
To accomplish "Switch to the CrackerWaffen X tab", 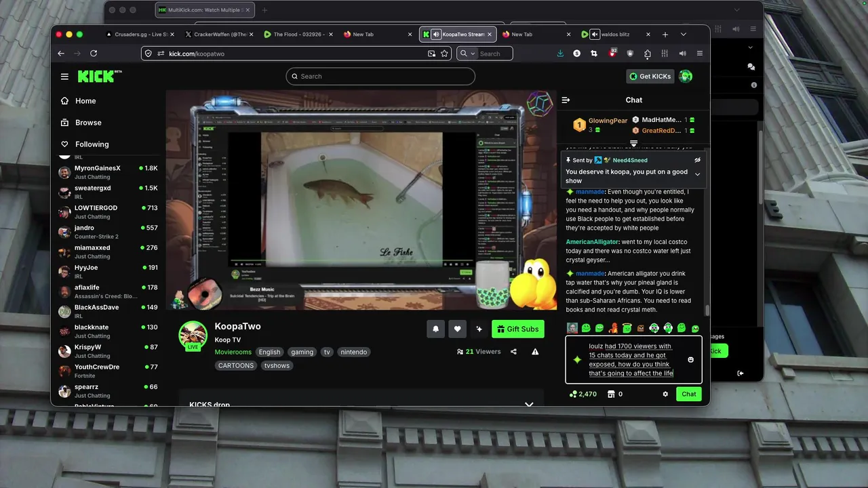I will pyautogui.click(x=220, y=34).
